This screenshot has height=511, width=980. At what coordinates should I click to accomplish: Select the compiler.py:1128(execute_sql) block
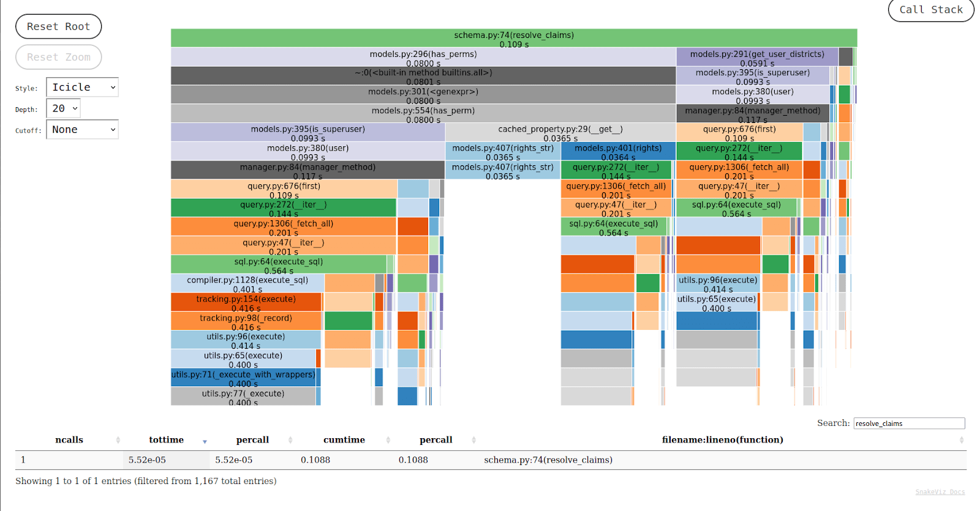(247, 283)
